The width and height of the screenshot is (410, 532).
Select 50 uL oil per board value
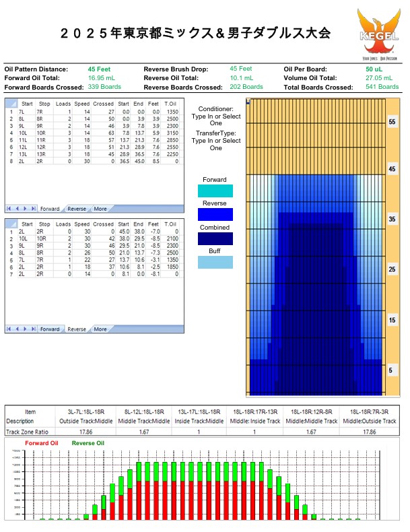tap(374, 69)
